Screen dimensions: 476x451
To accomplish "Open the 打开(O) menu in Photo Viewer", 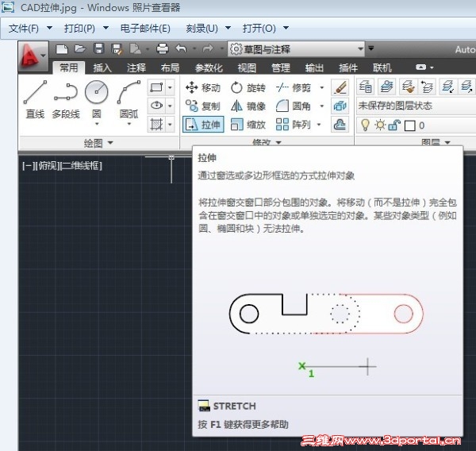I will (266, 29).
